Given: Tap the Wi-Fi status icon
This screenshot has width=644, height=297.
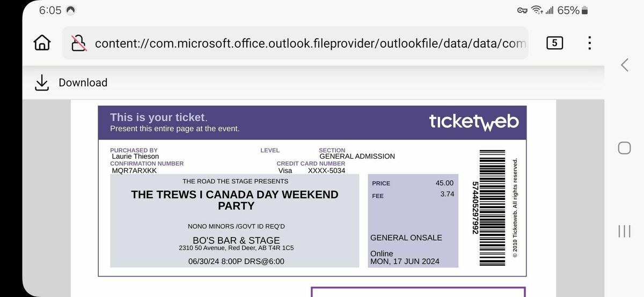Looking at the screenshot, I should click(x=537, y=10).
